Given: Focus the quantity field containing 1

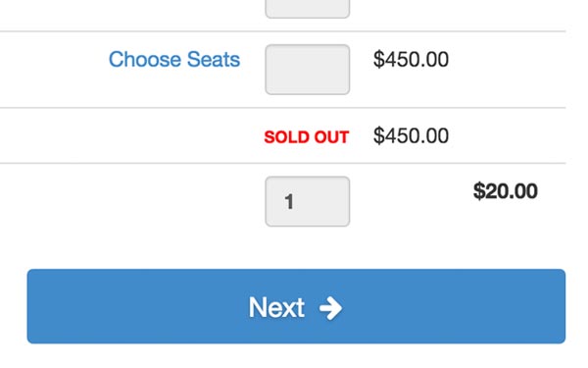Looking at the screenshot, I should (x=308, y=201).
